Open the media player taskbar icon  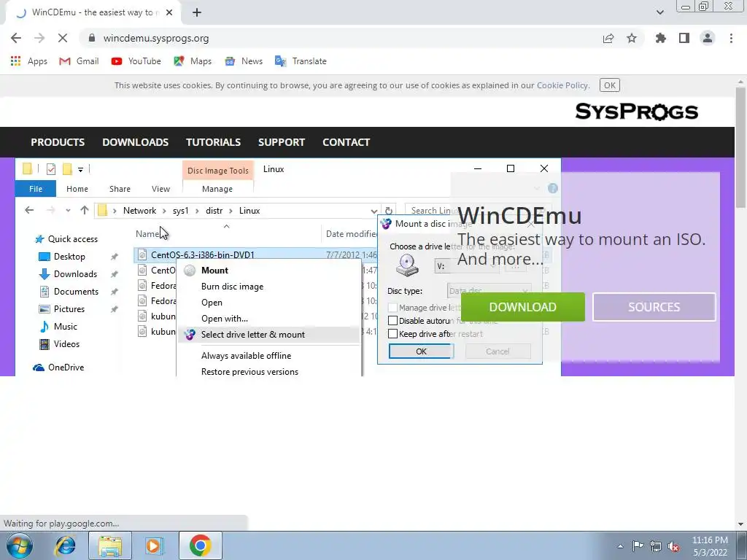[x=154, y=545]
